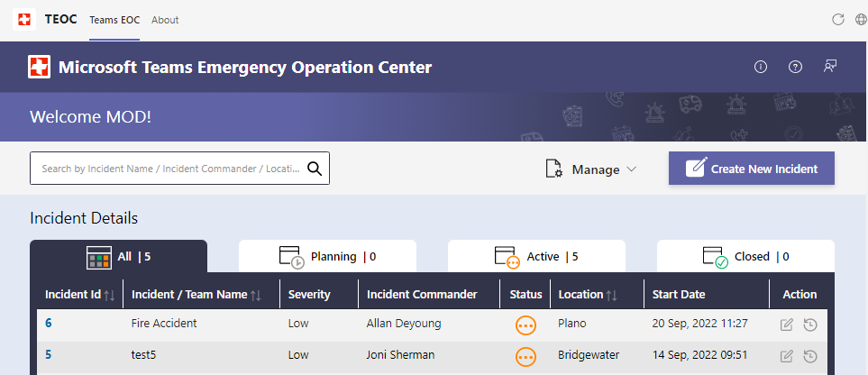Select the All incidents tab
This screenshot has width=868, height=375.
(x=118, y=257)
